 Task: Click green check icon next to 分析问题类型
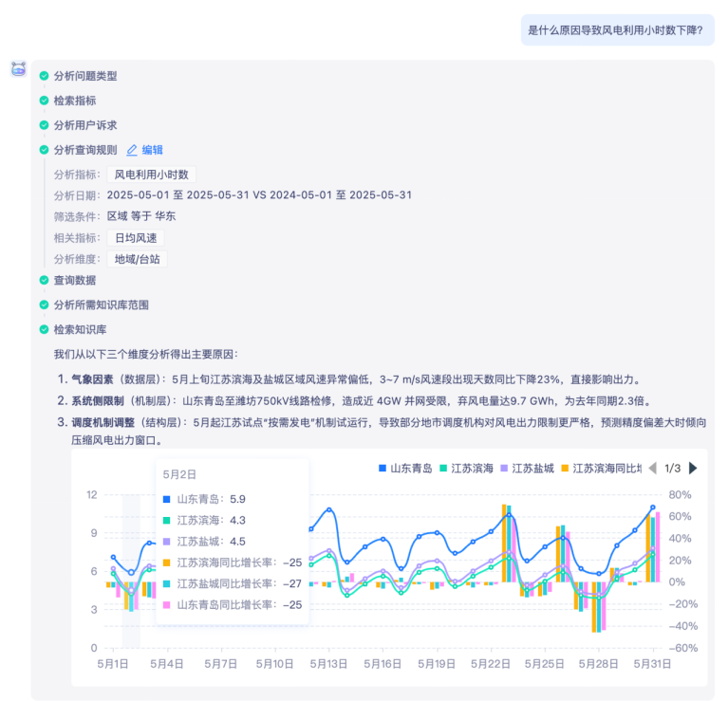tap(44, 76)
